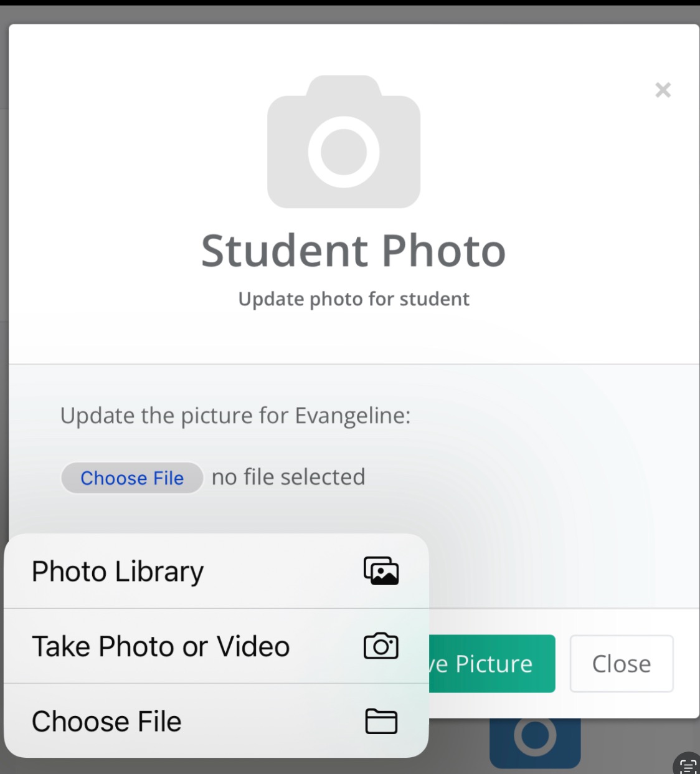
Task: Click the blue camera button behind the dialog
Action: point(535,743)
